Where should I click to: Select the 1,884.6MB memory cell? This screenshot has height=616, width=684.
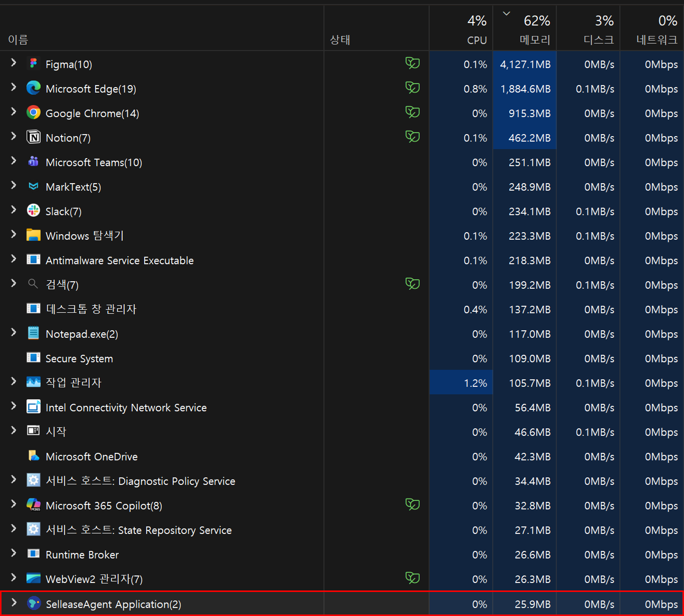coord(525,89)
